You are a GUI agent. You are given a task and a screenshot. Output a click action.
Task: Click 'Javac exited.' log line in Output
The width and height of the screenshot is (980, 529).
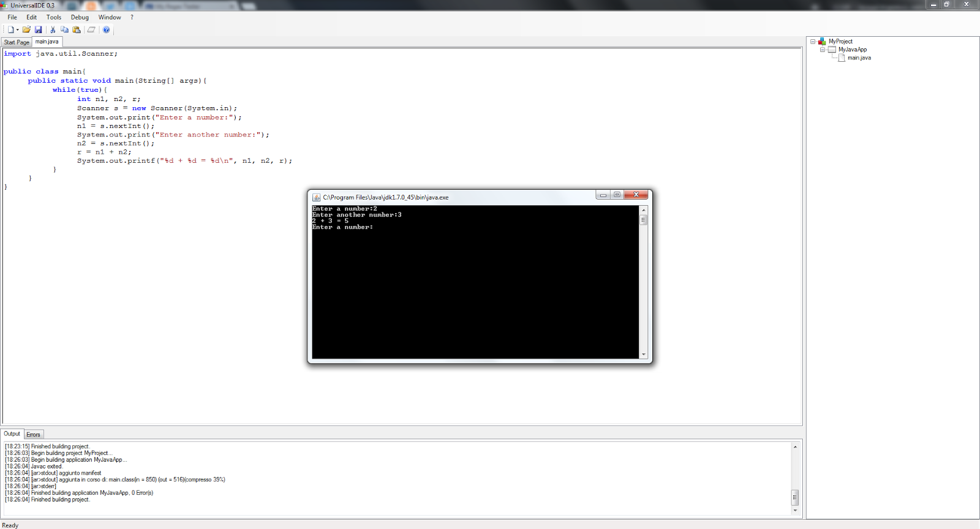[34, 467]
